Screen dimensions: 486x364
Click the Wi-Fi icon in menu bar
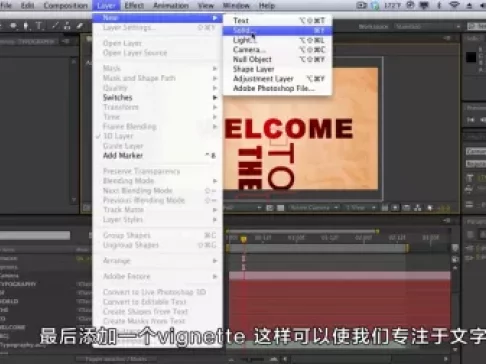click(454, 5)
